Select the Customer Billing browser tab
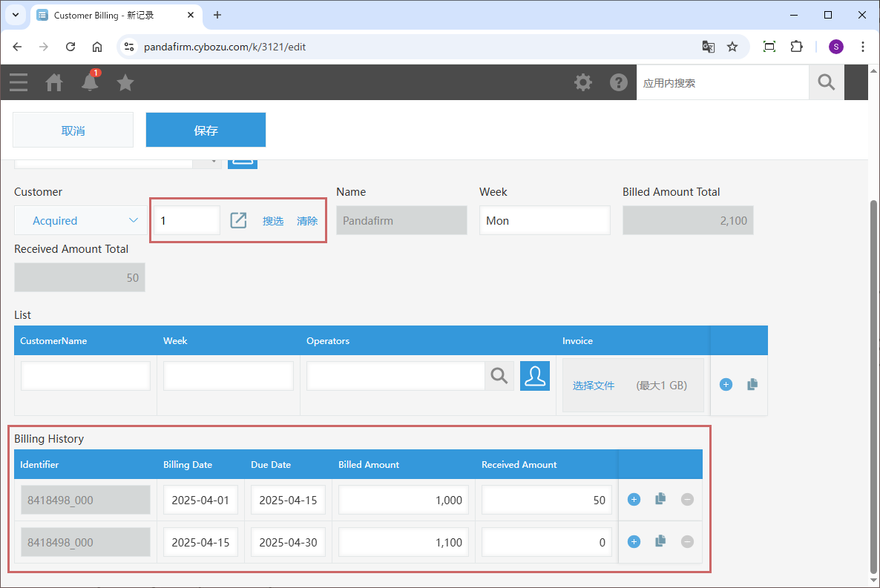The height and width of the screenshot is (588, 880). [111, 15]
